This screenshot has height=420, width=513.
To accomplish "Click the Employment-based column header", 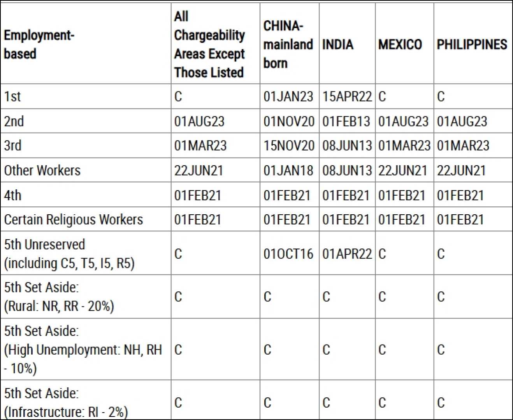I will coord(39,44).
